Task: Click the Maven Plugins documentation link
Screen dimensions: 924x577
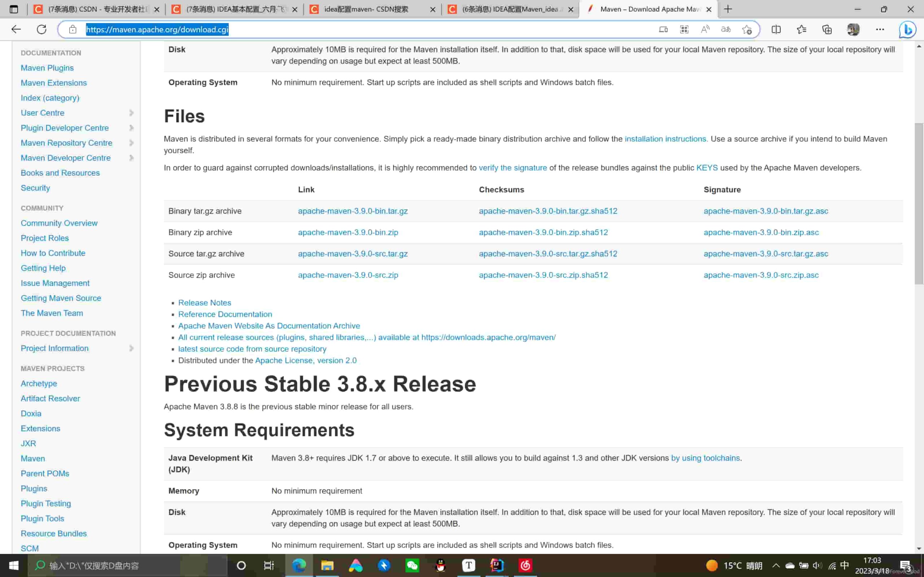Action: pyautogui.click(x=47, y=67)
